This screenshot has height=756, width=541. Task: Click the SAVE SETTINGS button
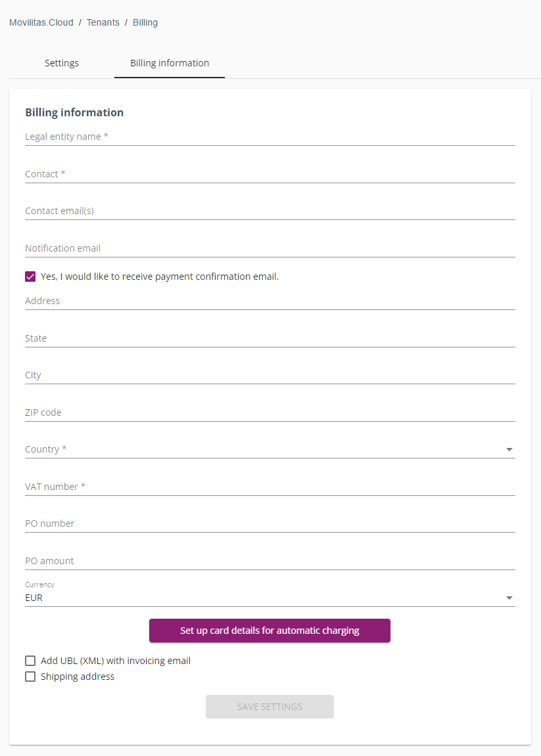coord(270,707)
